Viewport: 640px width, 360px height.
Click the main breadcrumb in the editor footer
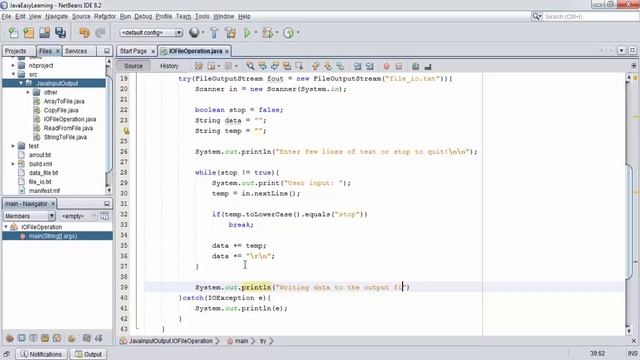[237, 341]
